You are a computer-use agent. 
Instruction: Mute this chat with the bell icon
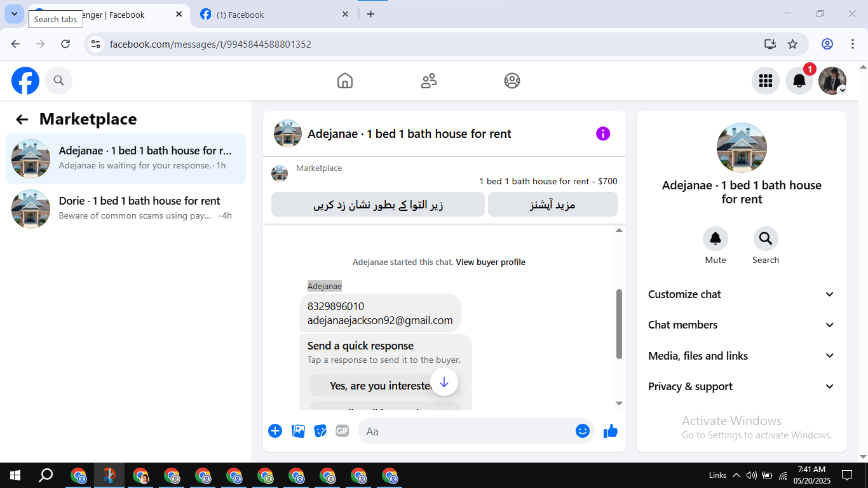715,238
